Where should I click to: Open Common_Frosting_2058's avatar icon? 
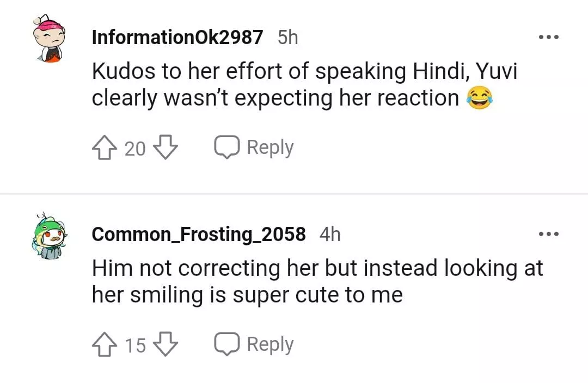[48, 236]
